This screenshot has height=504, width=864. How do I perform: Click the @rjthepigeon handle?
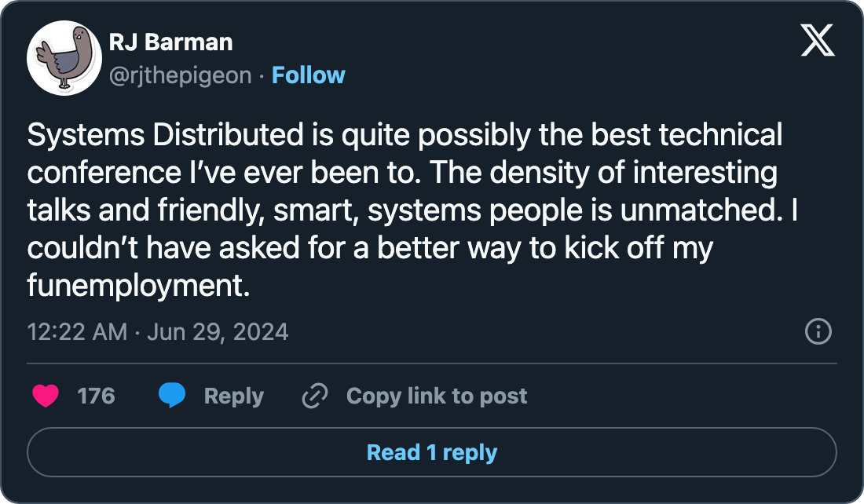pos(181,75)
